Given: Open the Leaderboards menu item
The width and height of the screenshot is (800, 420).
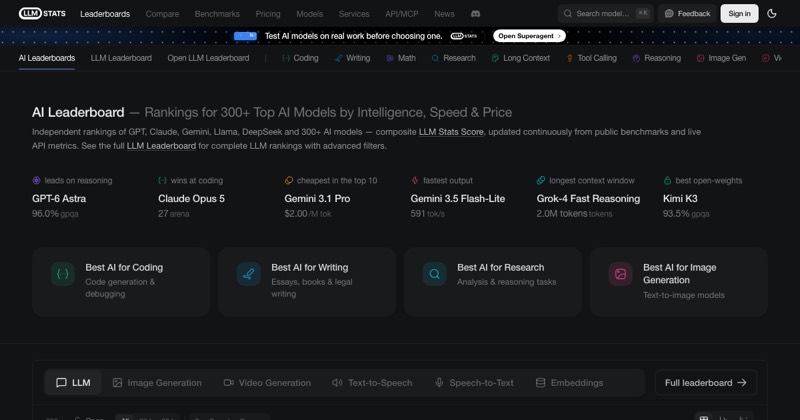Looking at the screenshot, I should point(105,14).
